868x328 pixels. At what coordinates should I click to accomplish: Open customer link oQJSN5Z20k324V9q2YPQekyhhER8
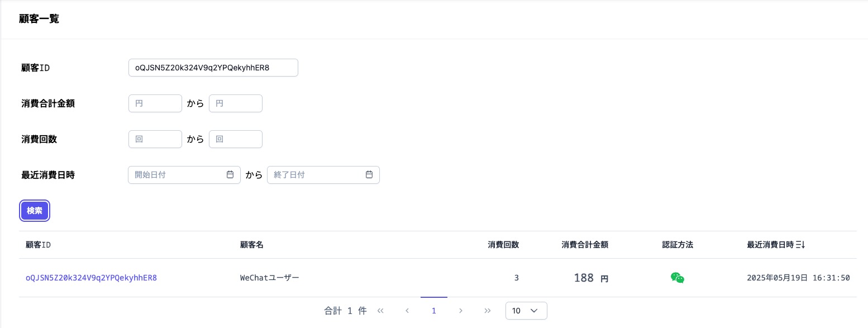click(x=91, y=278)
